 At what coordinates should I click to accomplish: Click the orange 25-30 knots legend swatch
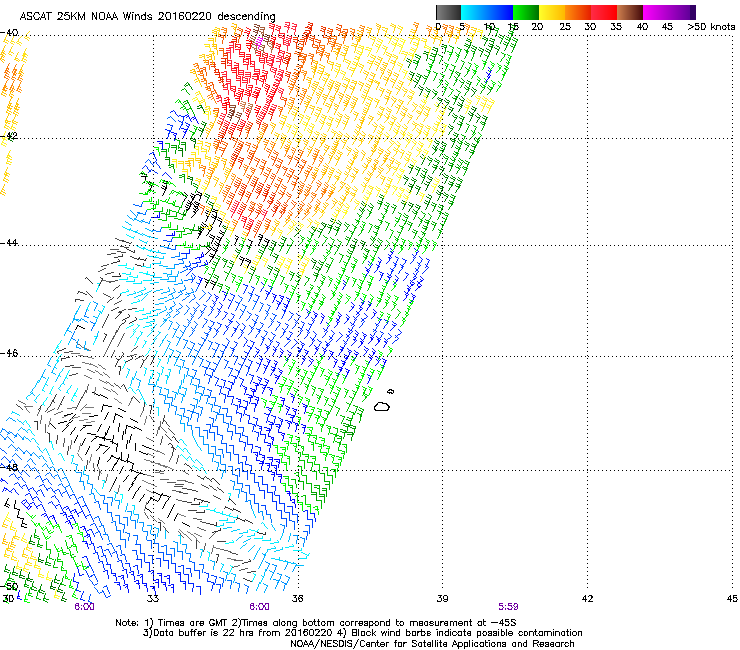pyautogui.click(x=578, y=12)
